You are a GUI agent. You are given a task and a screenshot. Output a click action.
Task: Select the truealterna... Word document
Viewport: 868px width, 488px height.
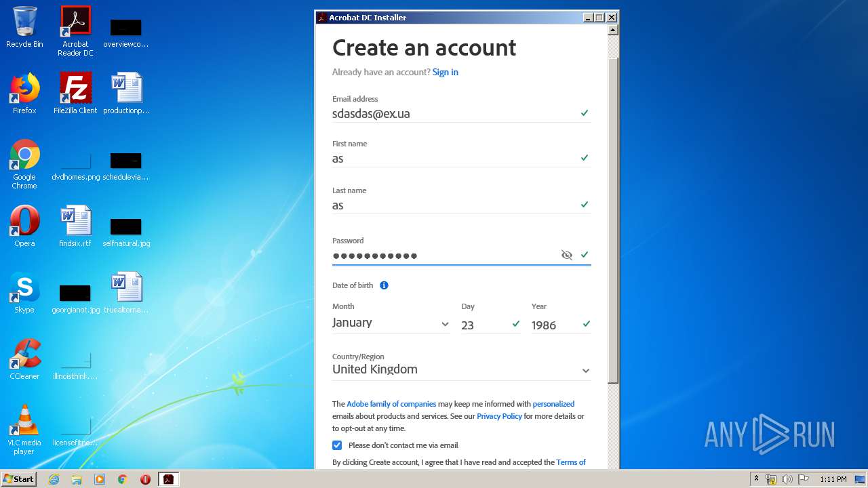click(126, 293)
